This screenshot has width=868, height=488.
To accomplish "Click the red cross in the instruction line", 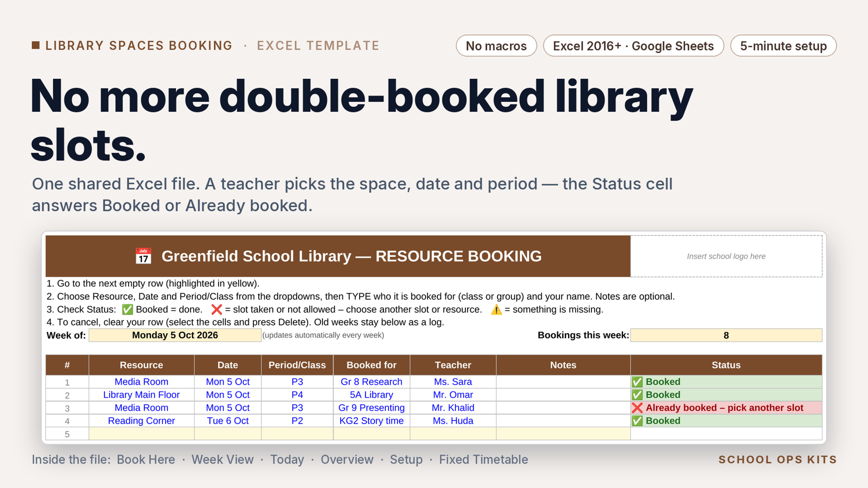I will coord(217,309).
